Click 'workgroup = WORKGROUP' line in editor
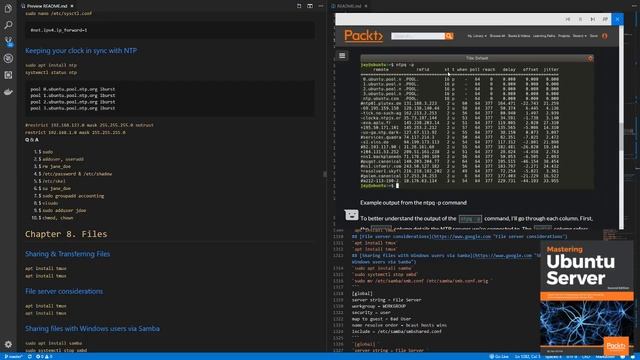The height and width of the screenshot is (360, 640). [379, 306]
